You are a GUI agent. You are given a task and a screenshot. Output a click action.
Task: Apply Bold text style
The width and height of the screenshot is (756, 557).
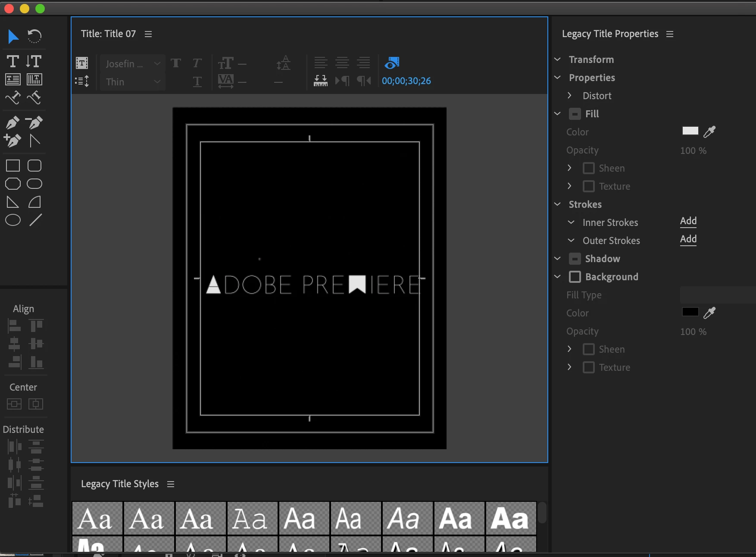(x=176, y=63)
